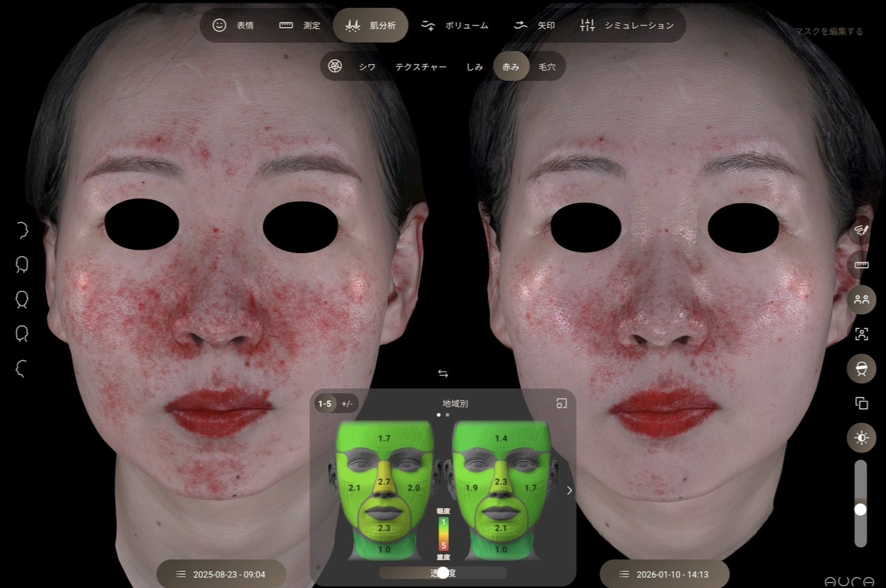
Task: Adjust the 透明度 transparency slider
Action: click(442, 573)
